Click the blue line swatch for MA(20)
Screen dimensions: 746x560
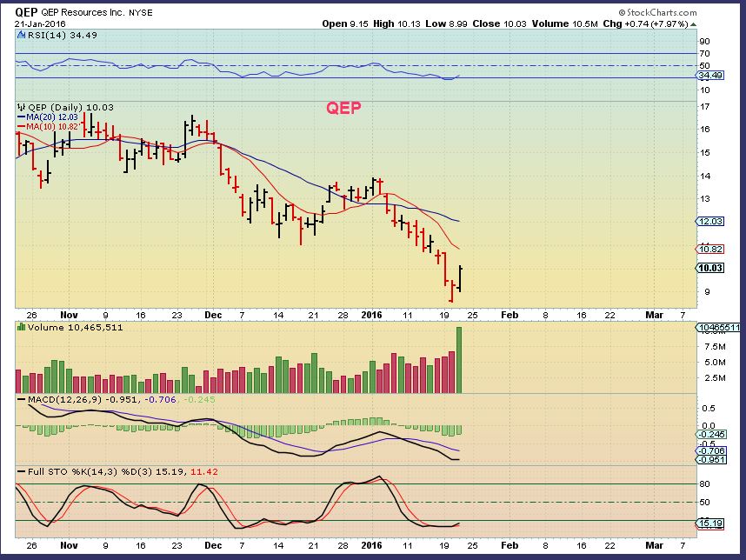tap(22, 117)
